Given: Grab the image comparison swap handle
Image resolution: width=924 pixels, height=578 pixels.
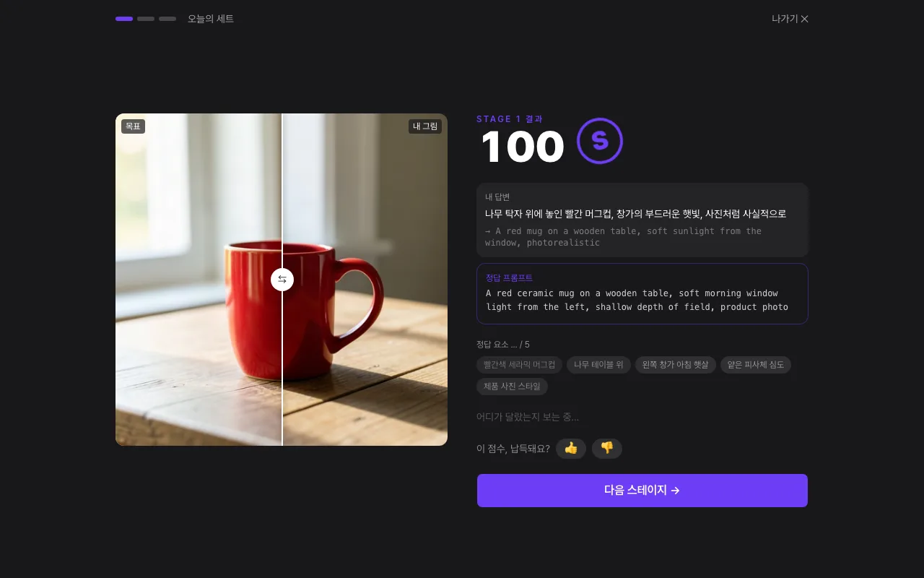Looking at the screenshot, I should point(282,280).
